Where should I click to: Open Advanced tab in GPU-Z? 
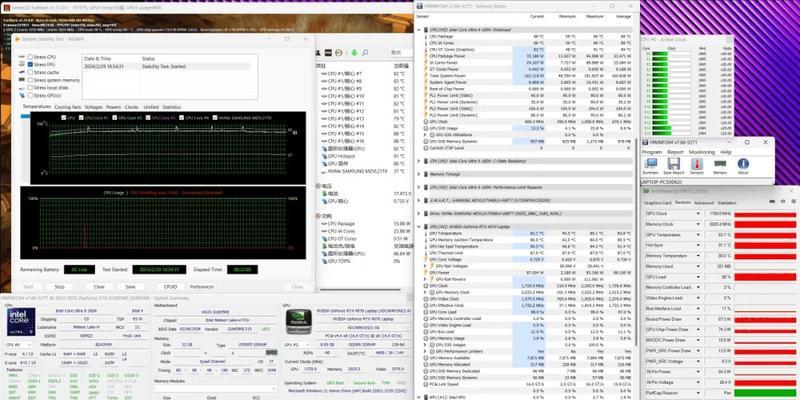point(704,203)
